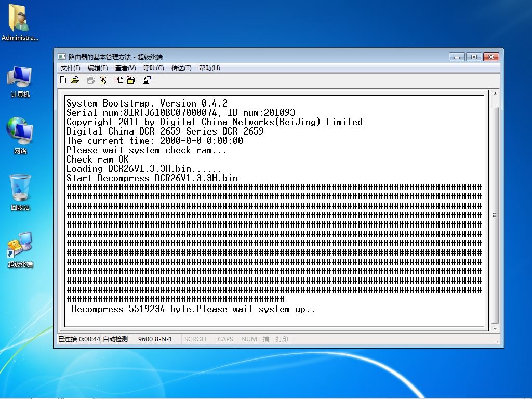Open the 传送(T) menu

tap(181, 68)
